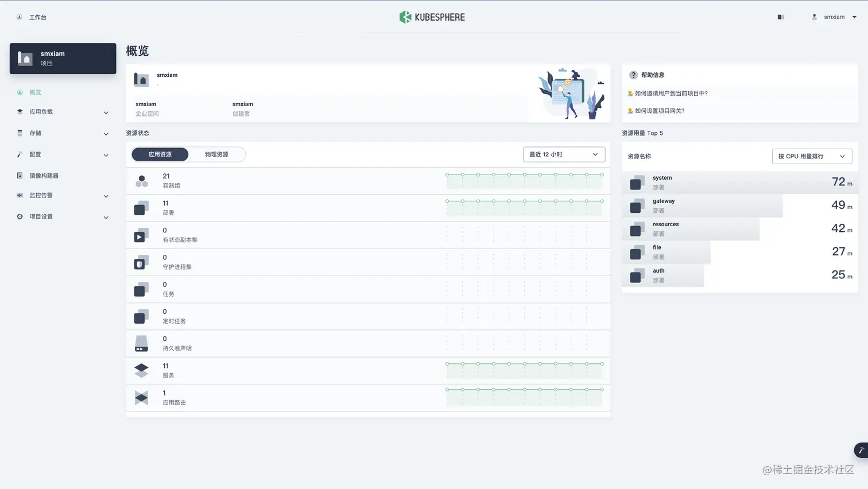Image resolution: width=868 pixels, height=489 pixels.
Task: Click the 容器组 trend chart
Action: (525, 181)
